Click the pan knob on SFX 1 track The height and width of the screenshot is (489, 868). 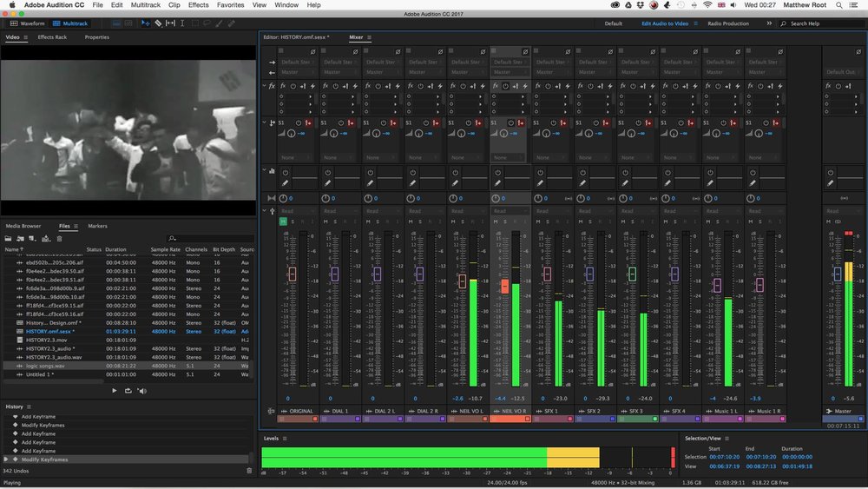point(538,198)
